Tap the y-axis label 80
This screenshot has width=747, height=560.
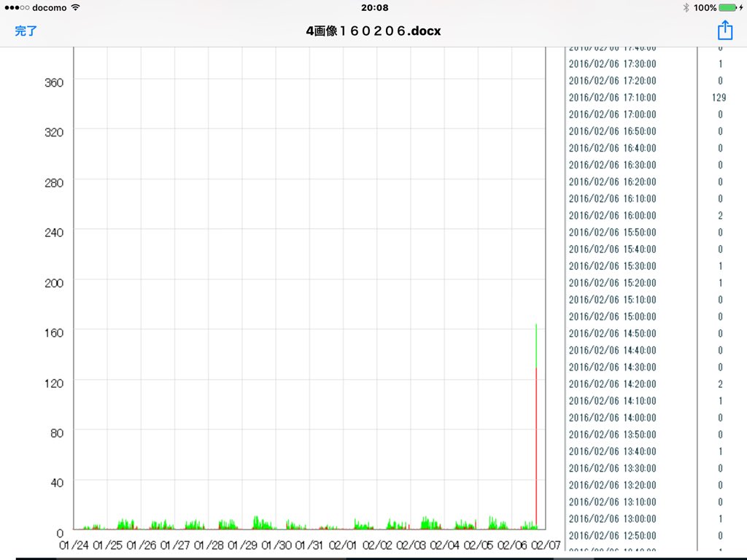(57, 433)
